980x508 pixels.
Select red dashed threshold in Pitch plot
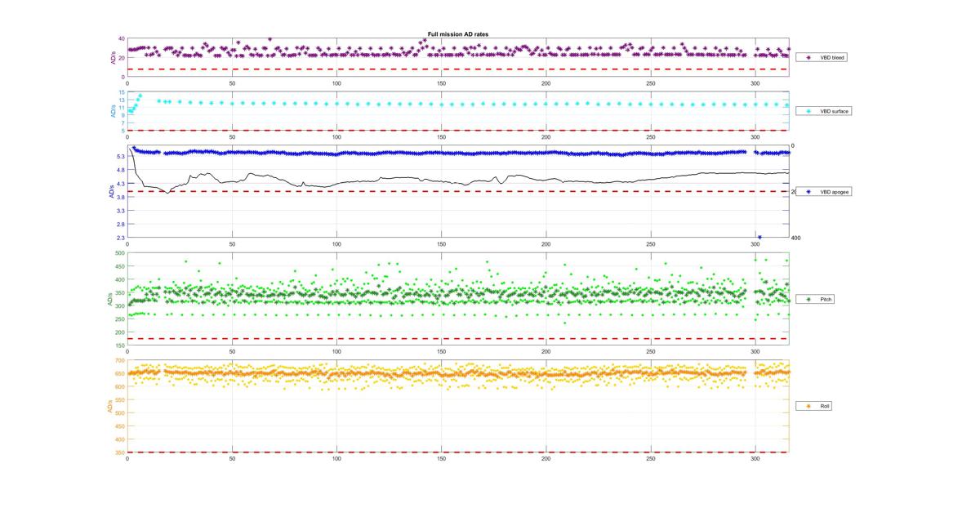pyautogui.click(x=458, y=338)
